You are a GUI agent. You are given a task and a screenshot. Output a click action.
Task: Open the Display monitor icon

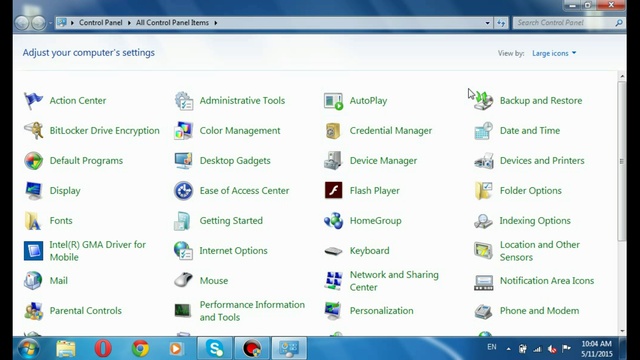click(33, 191)
